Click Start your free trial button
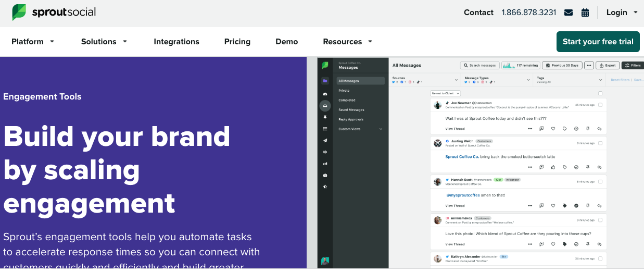This screenshot has width=644, height=272. [598, 42]
